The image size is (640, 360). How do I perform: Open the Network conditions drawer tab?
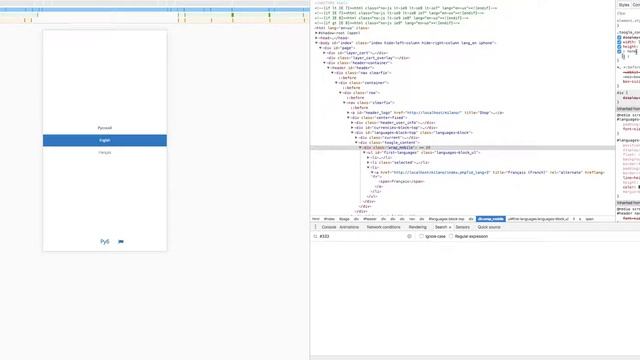pos(383,227)
